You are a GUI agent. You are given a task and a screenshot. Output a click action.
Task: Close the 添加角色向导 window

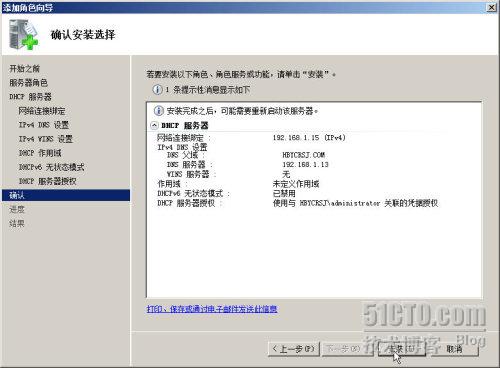[x=492, y=7]
